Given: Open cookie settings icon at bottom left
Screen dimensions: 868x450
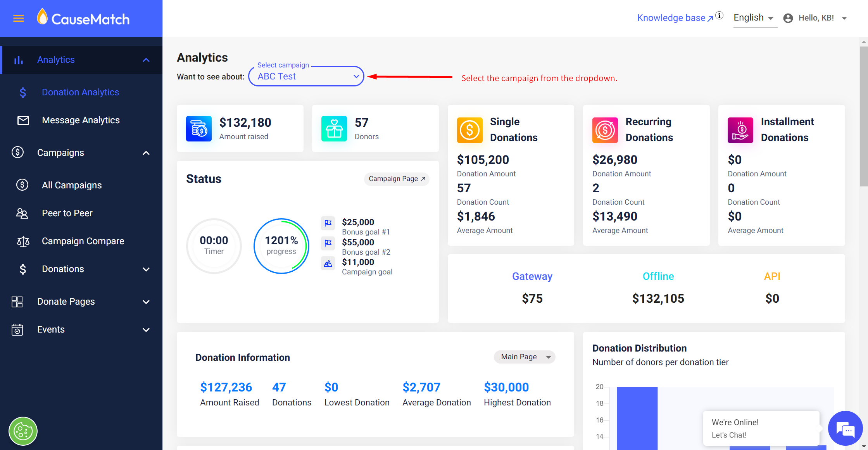Looking at the screenshot, I should pos(23,431).
